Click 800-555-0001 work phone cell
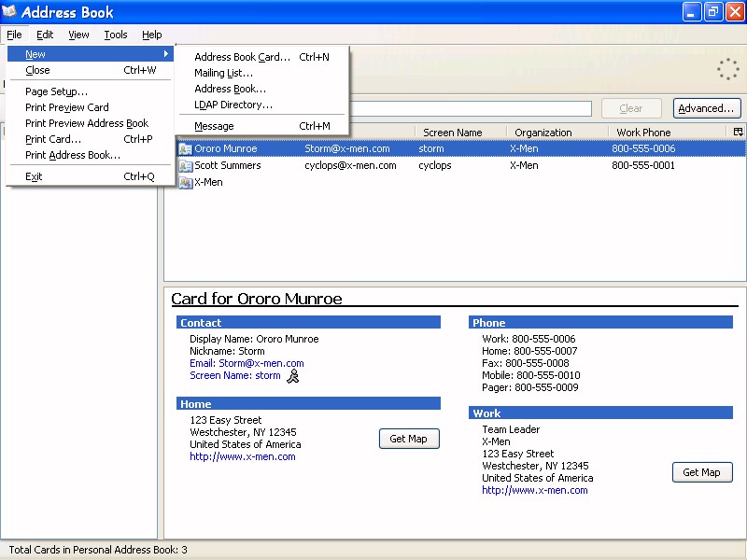The image size is (747, 560). click(643, 165)
